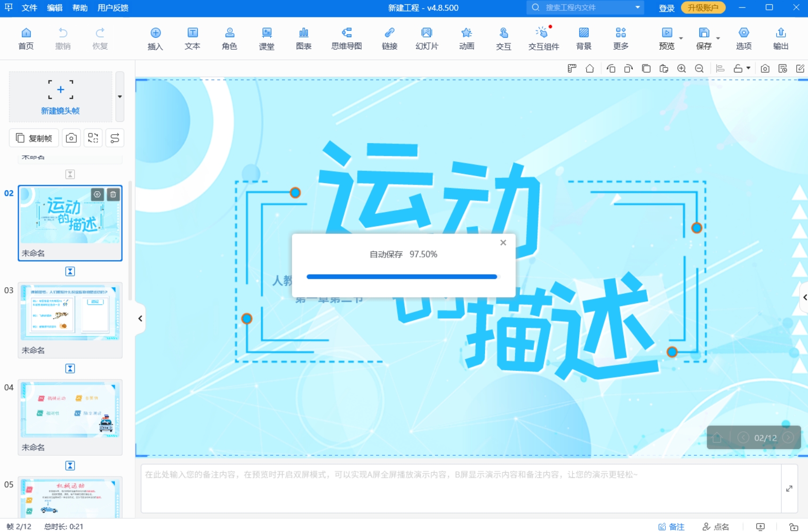Viewport: 808px width, 532px height.
Task: Expand the search box dropdown arrow
Action: click(638, 8)
